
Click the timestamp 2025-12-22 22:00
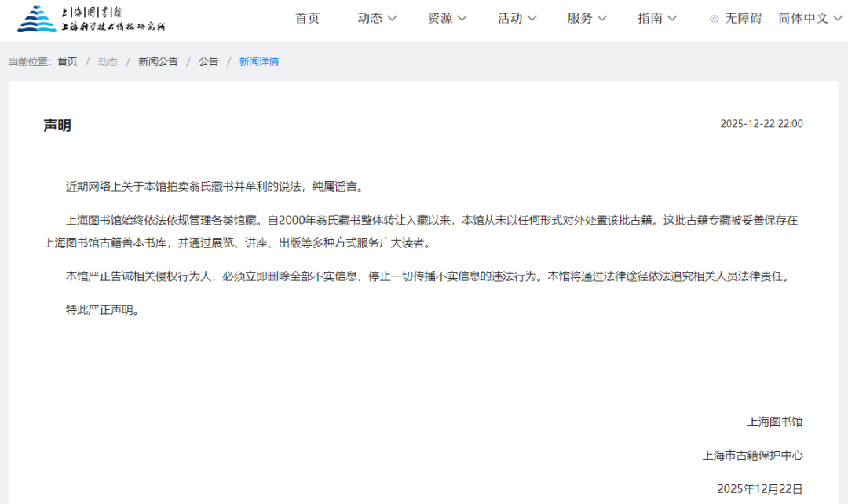click(762, 124)
